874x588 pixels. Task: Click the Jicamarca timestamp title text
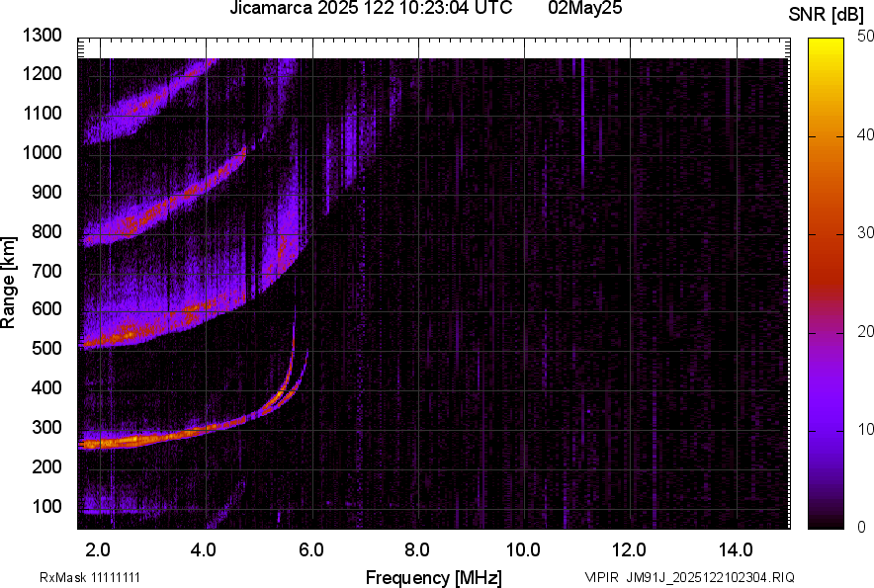pyautogui.click(x=371, y=9)
